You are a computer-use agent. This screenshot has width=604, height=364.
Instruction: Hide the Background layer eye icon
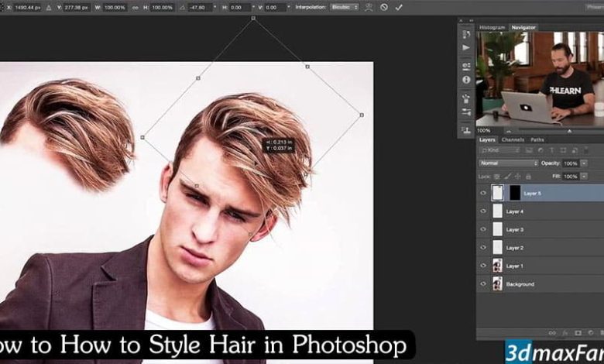(483, 284)
